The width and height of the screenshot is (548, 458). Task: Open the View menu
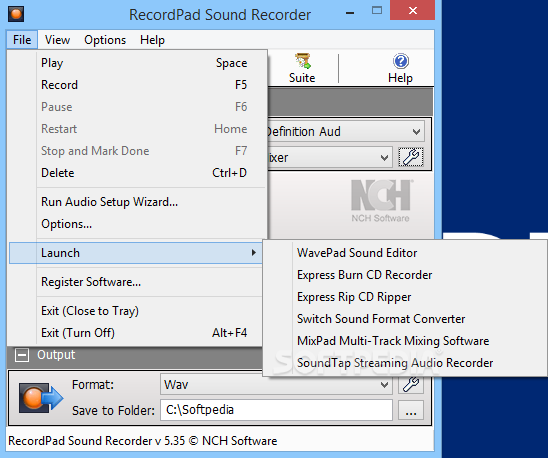[57, 40]
